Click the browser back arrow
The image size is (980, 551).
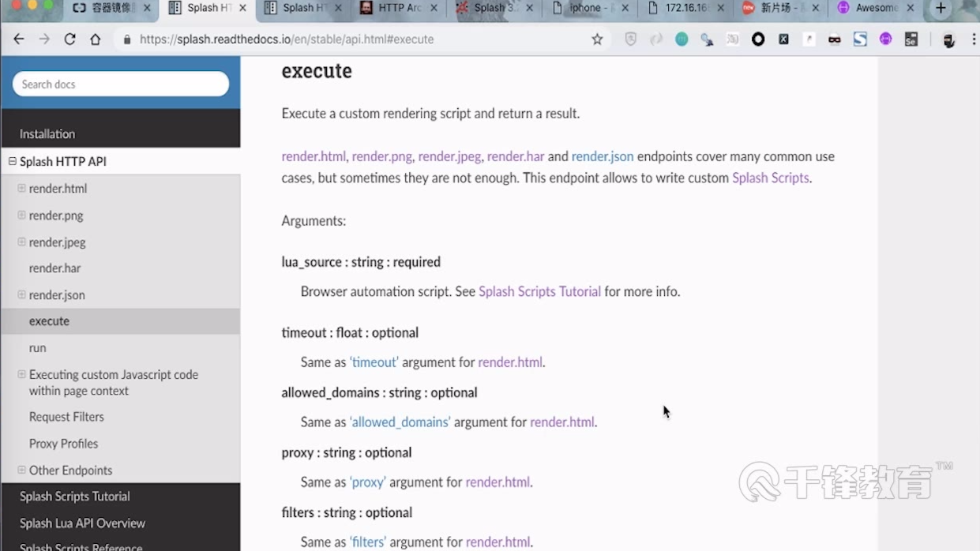click(19, 39)
